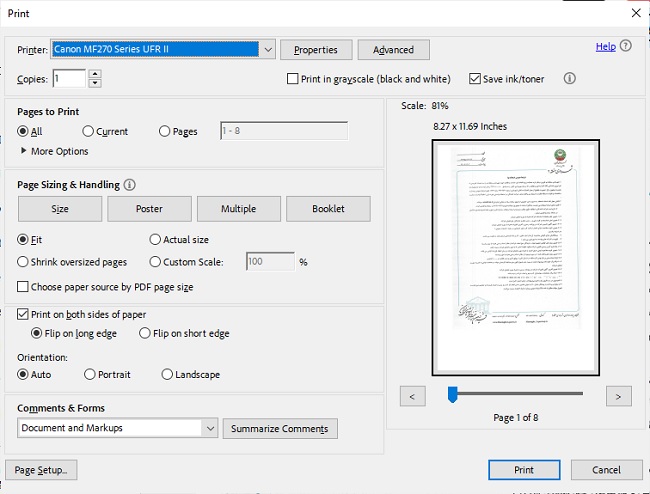
Task: Click the Print button
Action: (x=524, y=470)
